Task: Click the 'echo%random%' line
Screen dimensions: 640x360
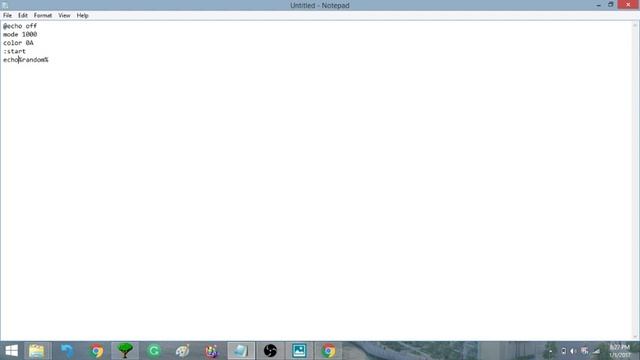Action: pyautogui.click(x=26, y=60)
